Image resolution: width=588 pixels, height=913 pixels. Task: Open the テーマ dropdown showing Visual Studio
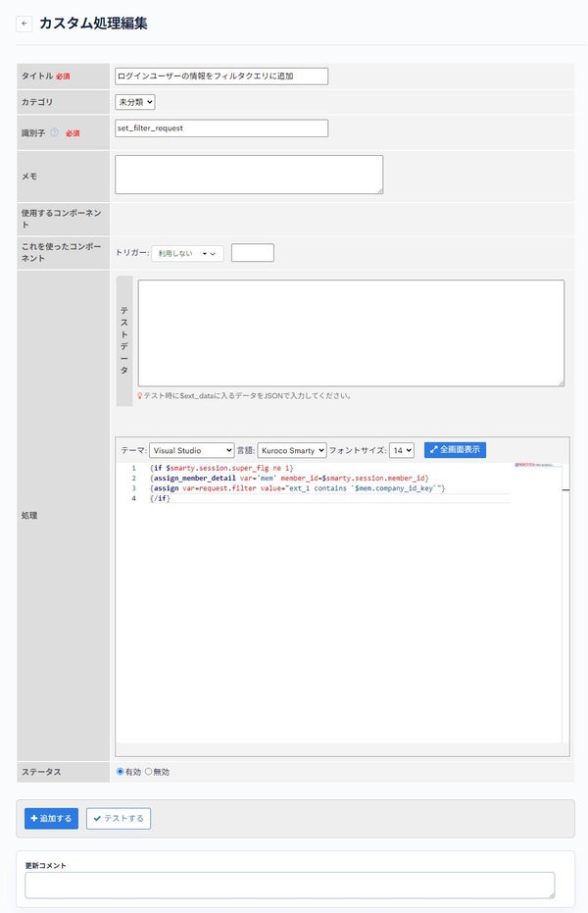191,450
